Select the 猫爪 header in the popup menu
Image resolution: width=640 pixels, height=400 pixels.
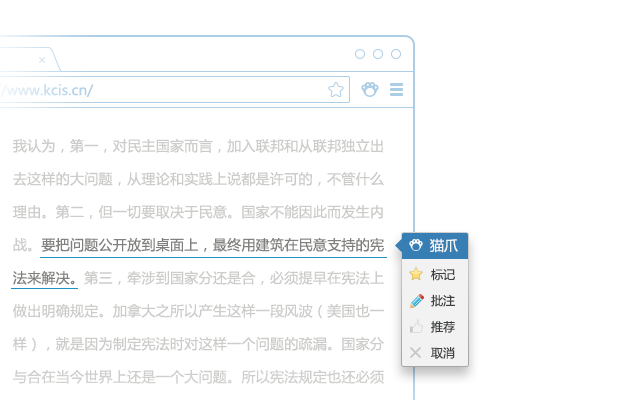(435, 246)
